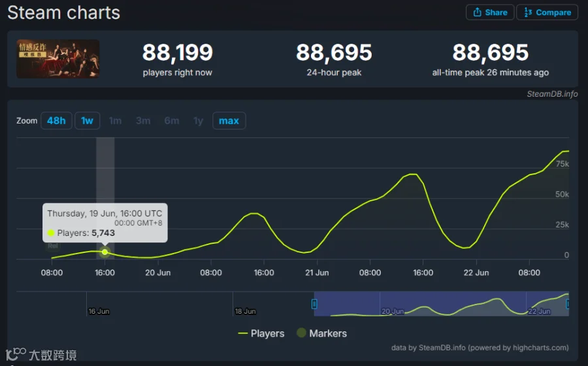Click the selected navigator range area
The height and width of the screenshot is (366, 588).
(x=442, y=304)
